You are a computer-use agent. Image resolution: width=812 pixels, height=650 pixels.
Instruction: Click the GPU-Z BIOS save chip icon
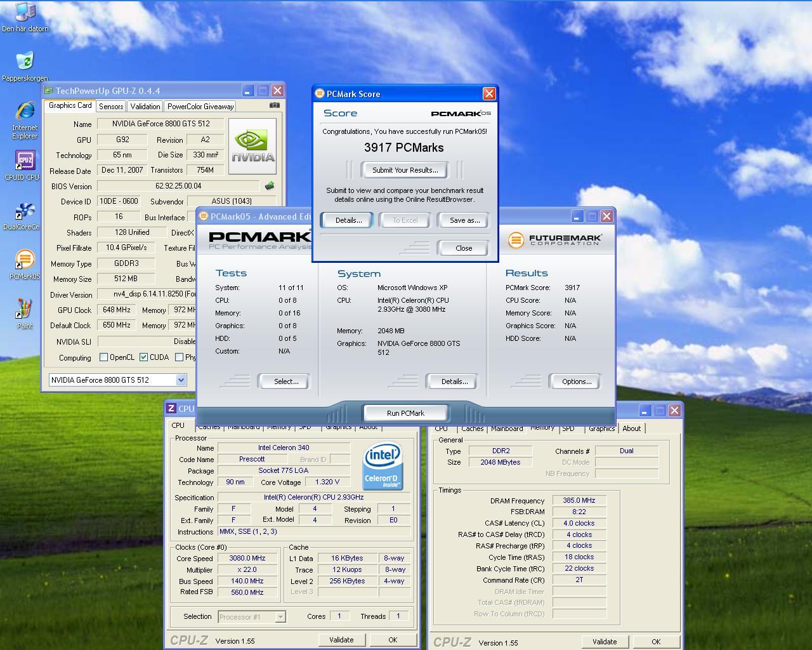coord(270,186)
